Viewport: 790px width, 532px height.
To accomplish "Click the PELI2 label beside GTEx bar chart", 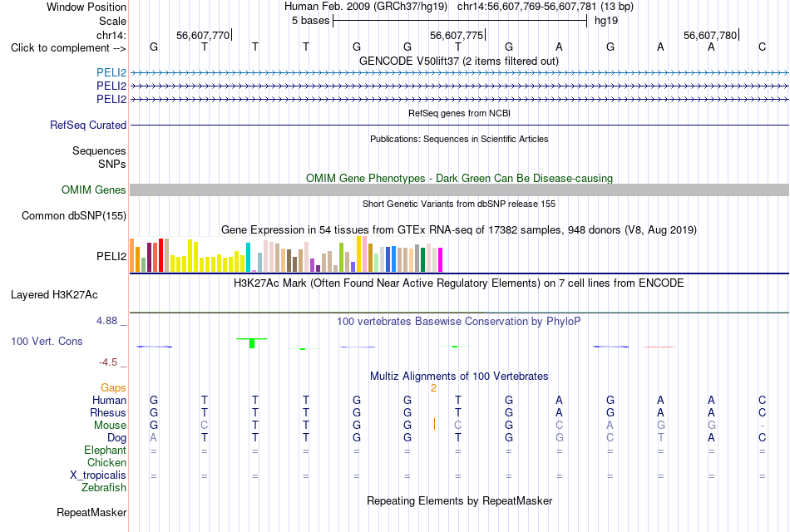I will click(x=111, y=256).
